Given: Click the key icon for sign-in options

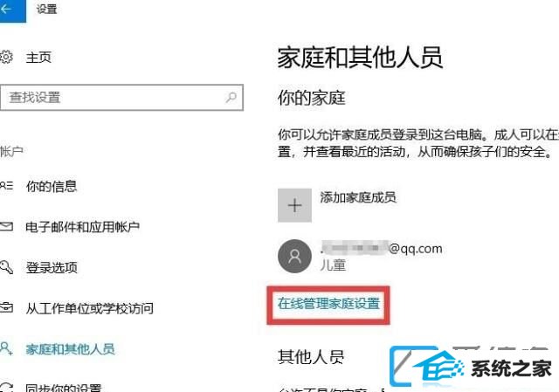Looking at the screenshot, I should tap(6, 267).
